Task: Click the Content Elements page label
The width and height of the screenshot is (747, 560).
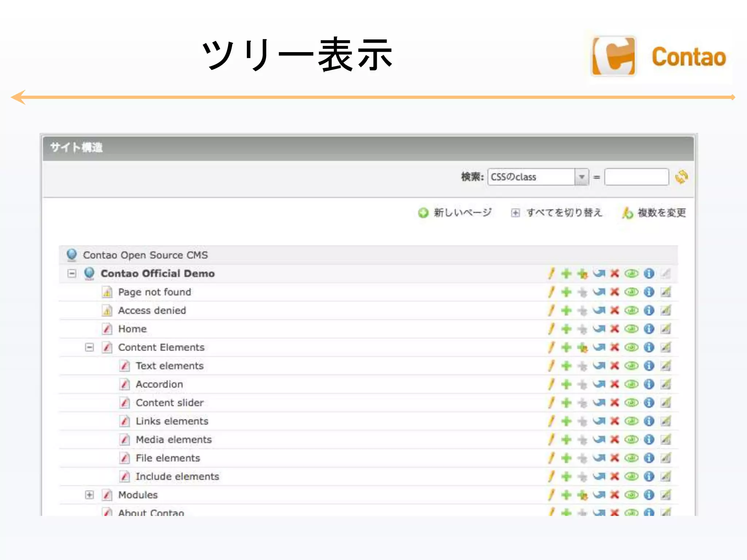Action: [x=161, y=347]
